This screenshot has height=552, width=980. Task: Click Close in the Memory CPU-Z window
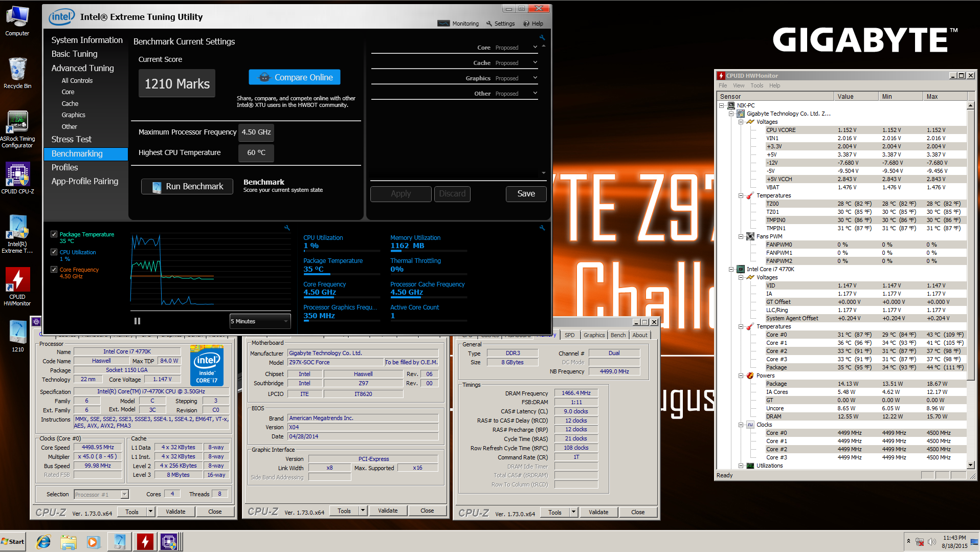[x=638, y=512]
